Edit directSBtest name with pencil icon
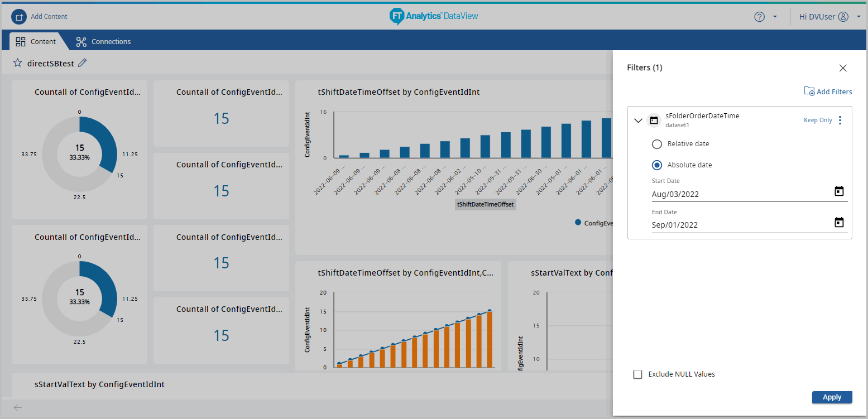The image size is (868, 419). point(83,63)
